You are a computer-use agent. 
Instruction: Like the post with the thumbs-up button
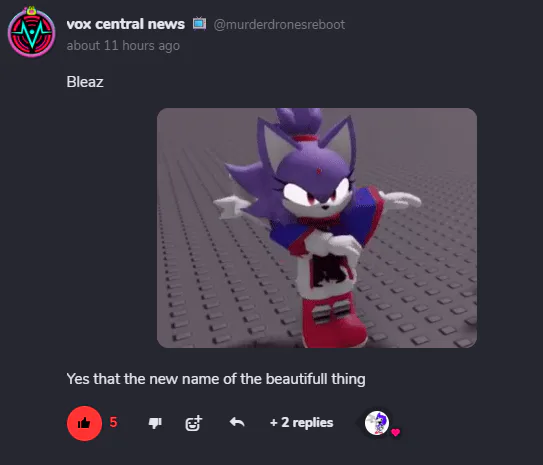[84, 423]
